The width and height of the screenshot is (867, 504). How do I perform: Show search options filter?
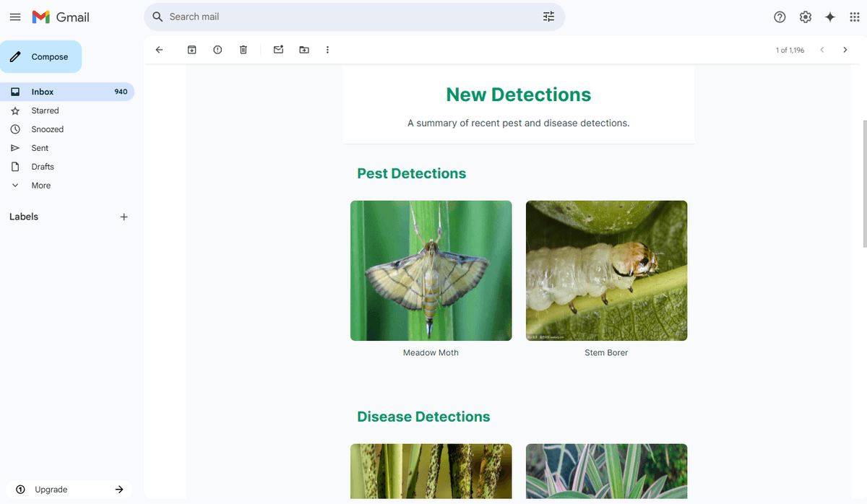[548, 17]
